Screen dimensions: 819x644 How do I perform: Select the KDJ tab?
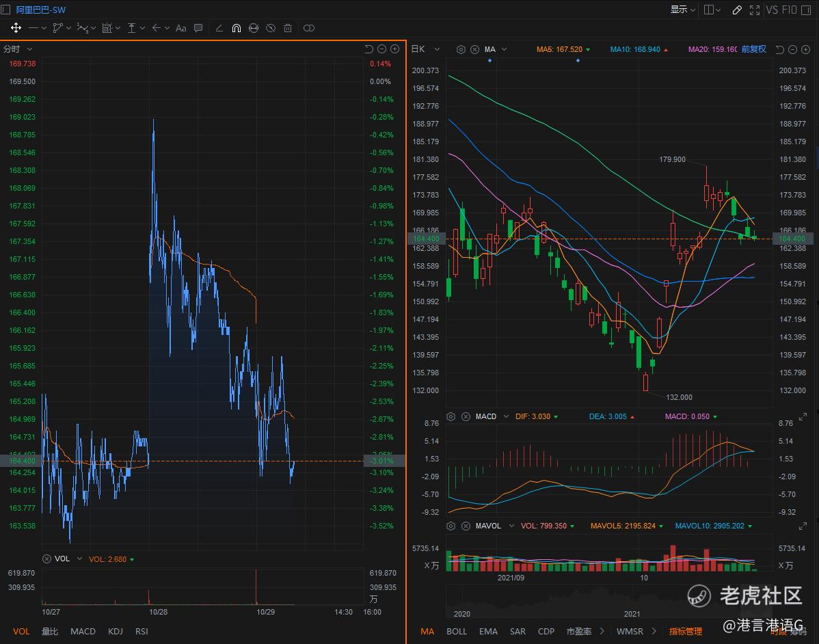pos(116,632)
